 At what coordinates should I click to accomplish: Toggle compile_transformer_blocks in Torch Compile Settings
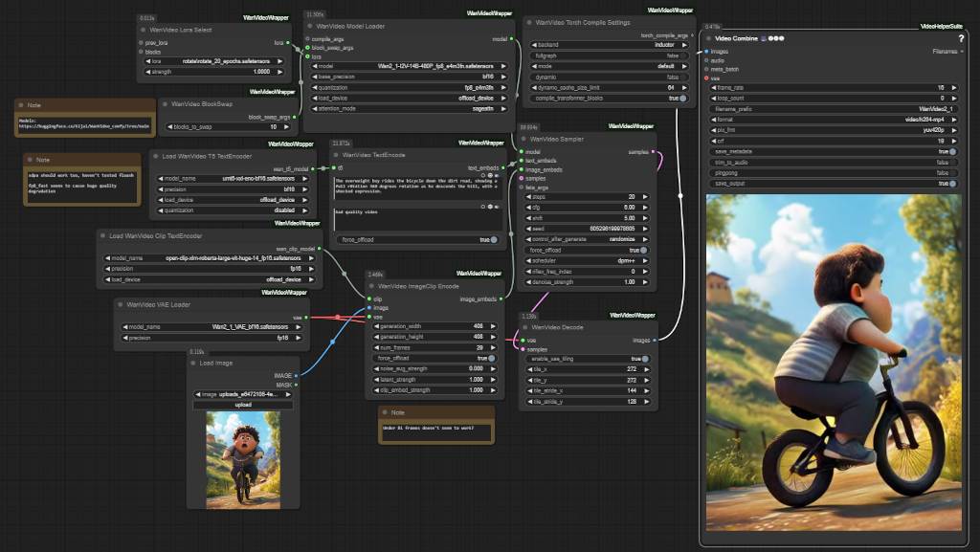609,98
